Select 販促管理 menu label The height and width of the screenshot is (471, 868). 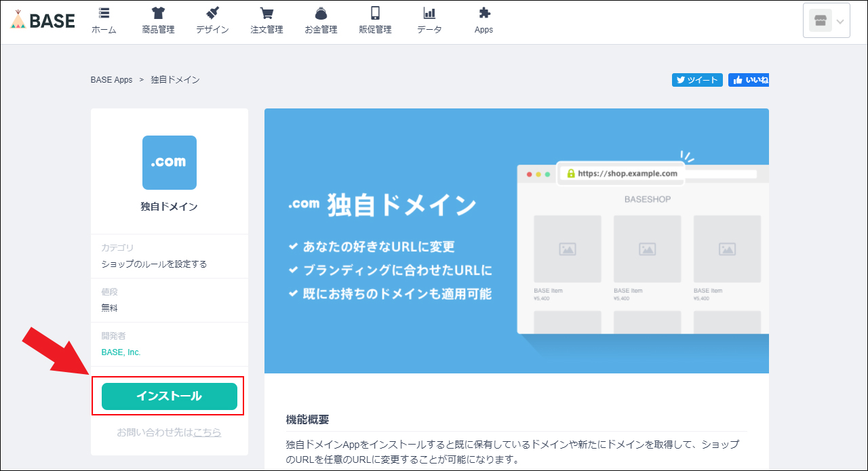click(375, 30)
